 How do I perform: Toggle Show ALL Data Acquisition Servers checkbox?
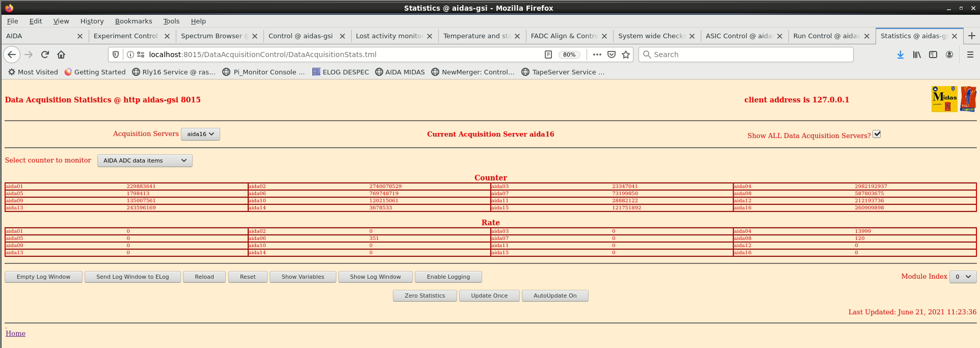[877, 134]
